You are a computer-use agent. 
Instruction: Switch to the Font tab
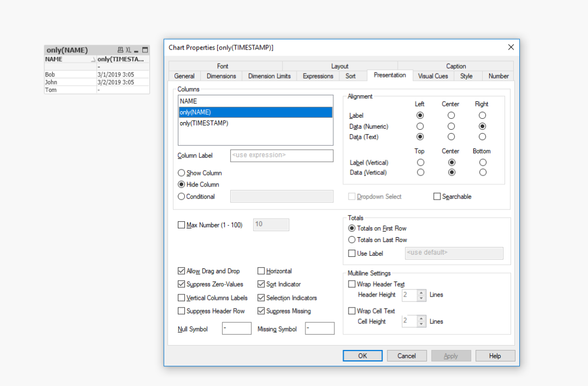click(x=223, y=66)
